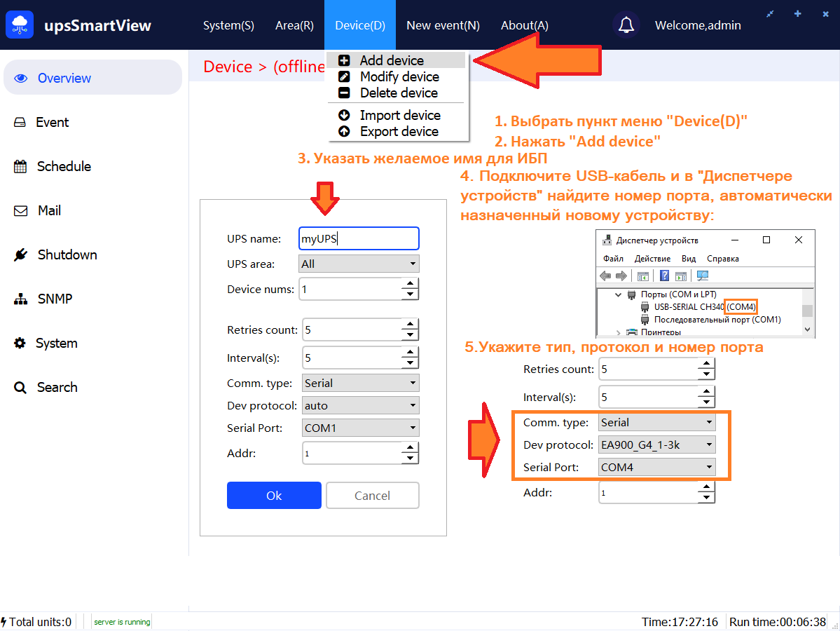Open the New event(N) menu
This screenshot has width=840, height=631.
pos(443,25)
